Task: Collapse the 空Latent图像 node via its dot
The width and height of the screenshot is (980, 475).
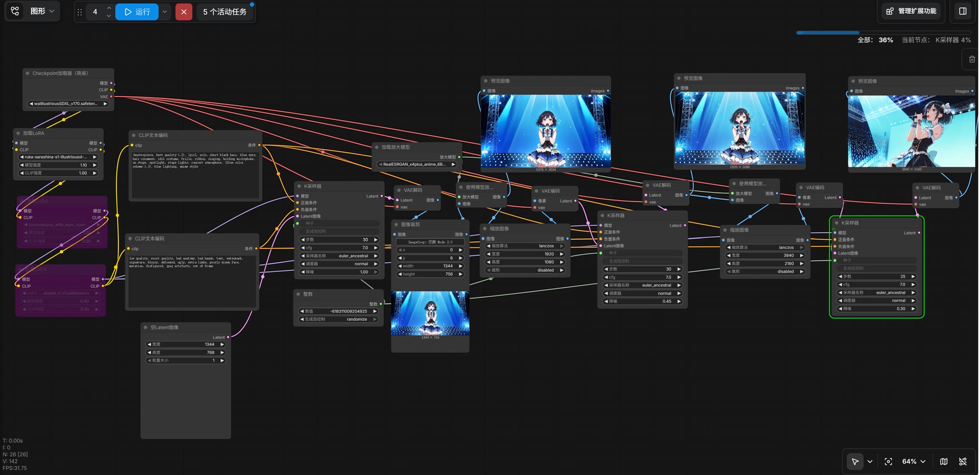Action: point(145,327)
